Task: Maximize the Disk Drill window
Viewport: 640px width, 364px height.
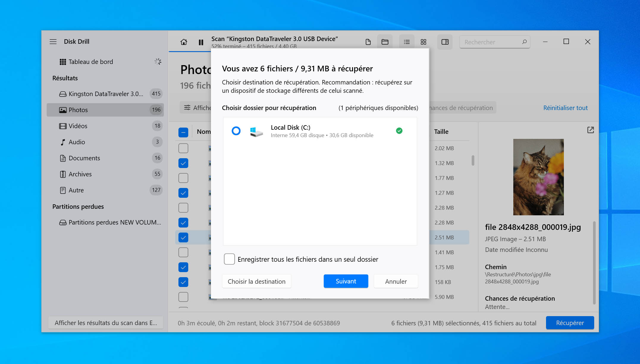Action: [x=566, y=42]
